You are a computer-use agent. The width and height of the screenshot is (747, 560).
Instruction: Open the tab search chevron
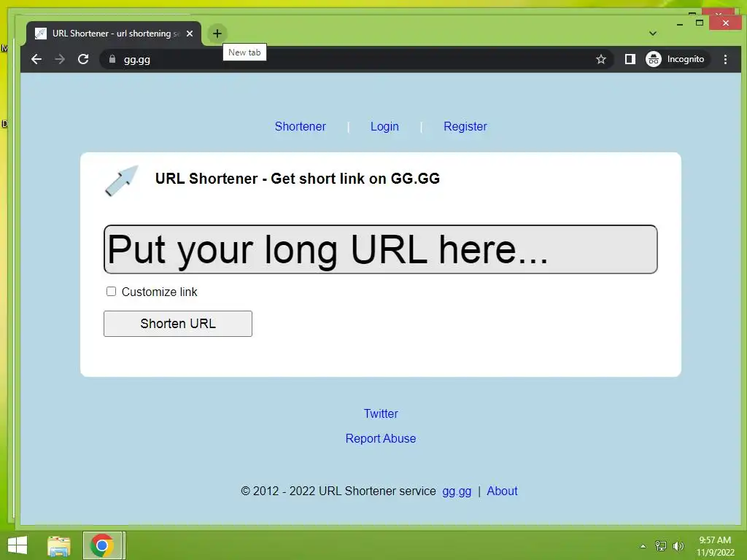click(x=653, y=34)
